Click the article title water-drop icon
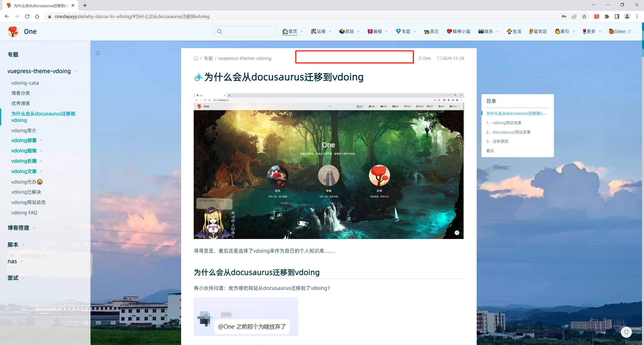Screen dimensions: 644x345 click(x=198, y=77)
